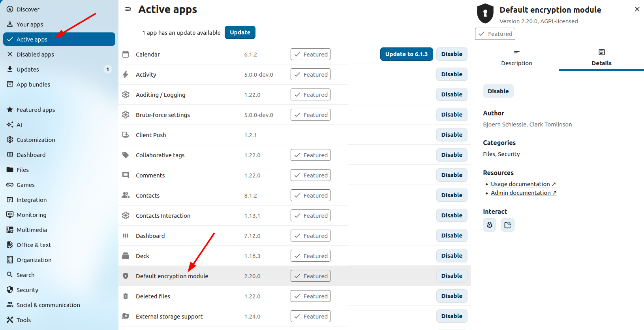
Task: Click the feature request icon under Interact
Action: [507, 225]
